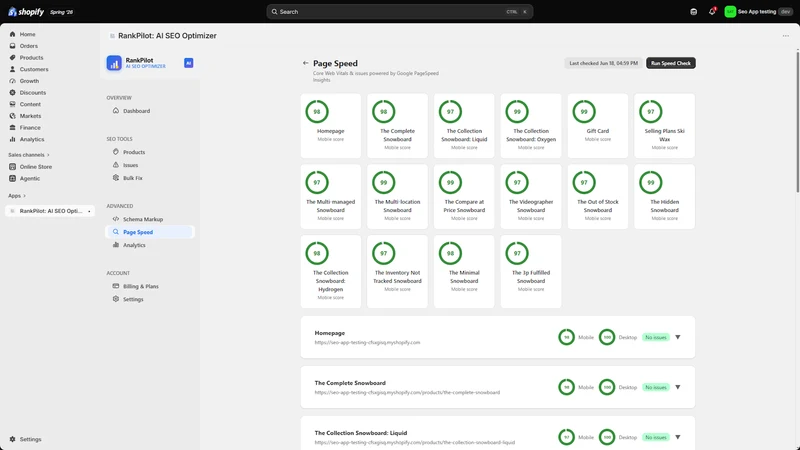
Task: Click the Online Store icon
Action: tap(12, 167)
